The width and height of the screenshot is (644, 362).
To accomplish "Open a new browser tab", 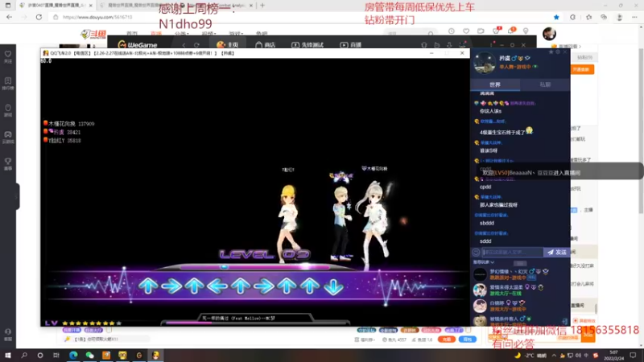I will (x=262, y=6).
